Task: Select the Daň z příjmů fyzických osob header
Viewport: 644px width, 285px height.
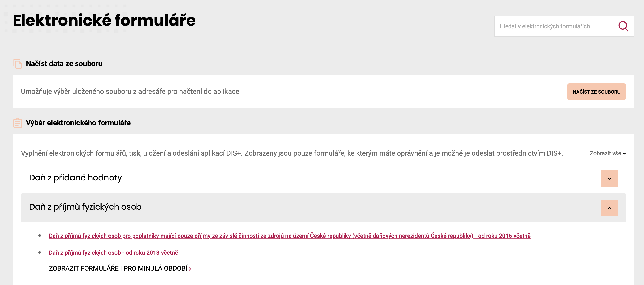Action: click(x=85, y=207)
